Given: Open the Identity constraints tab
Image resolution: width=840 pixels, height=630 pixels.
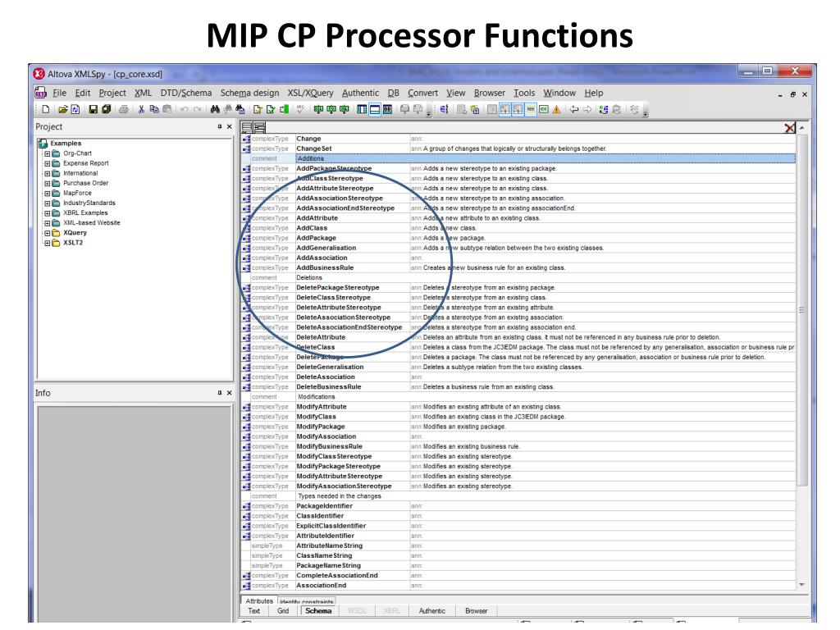Looking at the screenshot, I should pyautogui.click(x=307, y=601).
